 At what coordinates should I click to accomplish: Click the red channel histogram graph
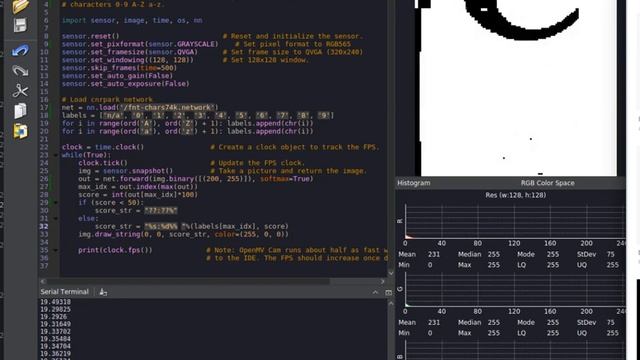515,222
